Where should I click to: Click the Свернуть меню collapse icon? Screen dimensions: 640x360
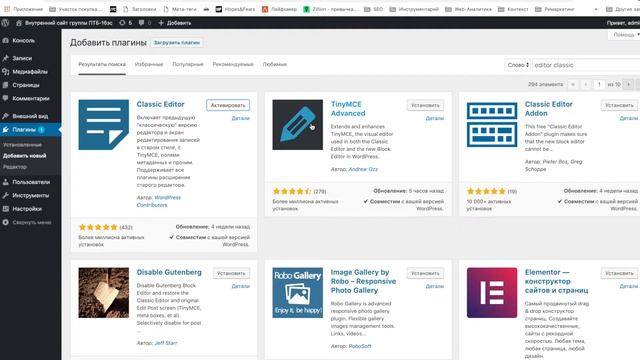[6, 222]
